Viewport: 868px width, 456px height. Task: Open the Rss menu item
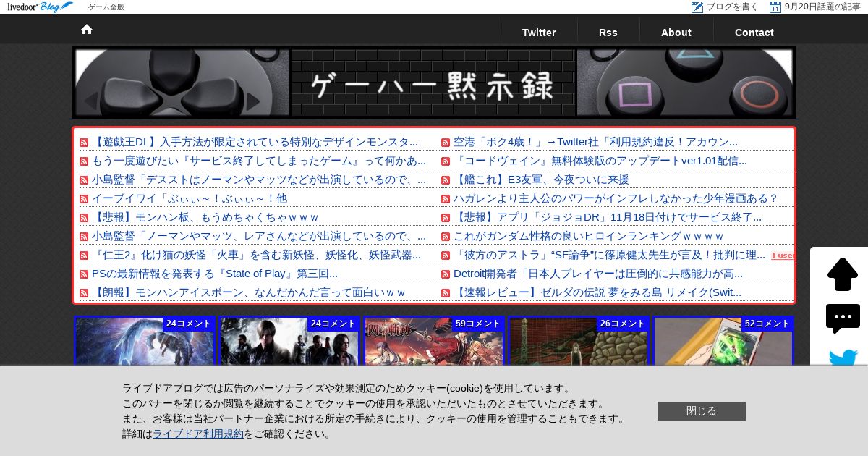click(608, 33)
